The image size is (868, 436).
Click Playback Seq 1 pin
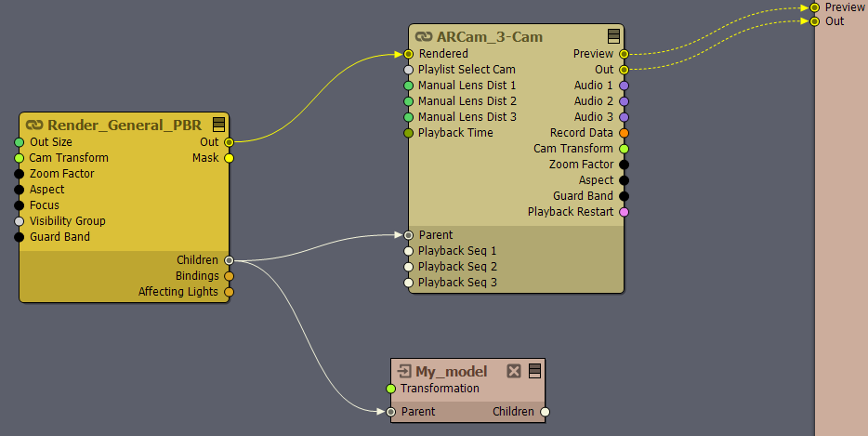(409, 251)
